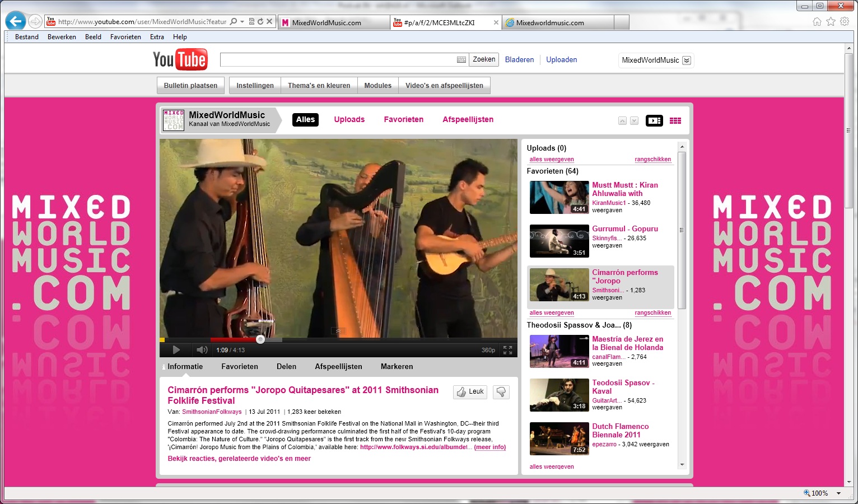Screen dimensions: 858x504
Task: Move channel module down with down arrow
Action: pos(634,121)
